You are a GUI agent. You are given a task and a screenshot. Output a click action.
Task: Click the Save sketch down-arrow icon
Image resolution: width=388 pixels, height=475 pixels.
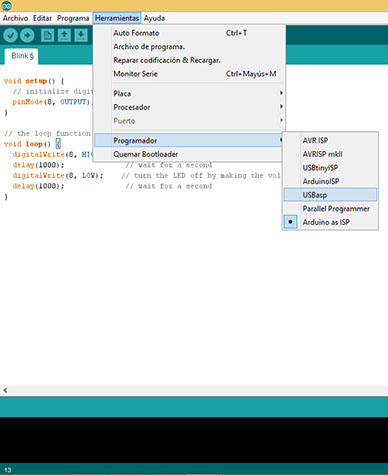point(81,35)
